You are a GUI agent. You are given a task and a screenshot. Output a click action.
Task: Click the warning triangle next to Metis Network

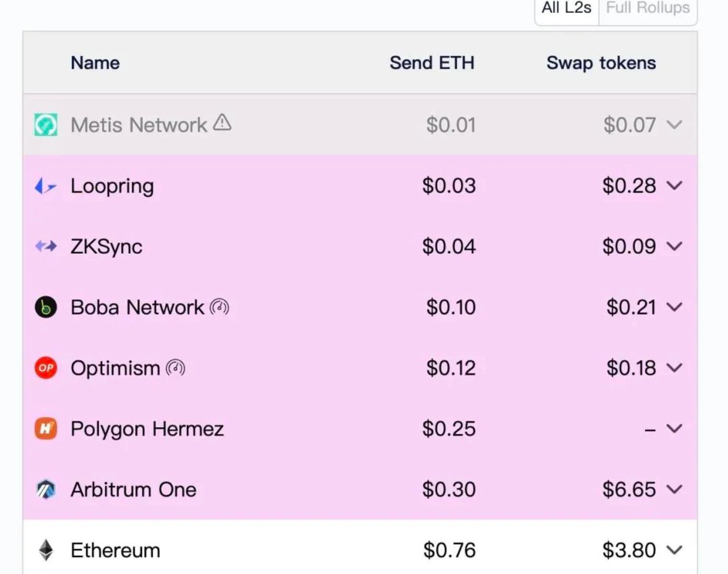pyautogui.click(x=222, y=123)
